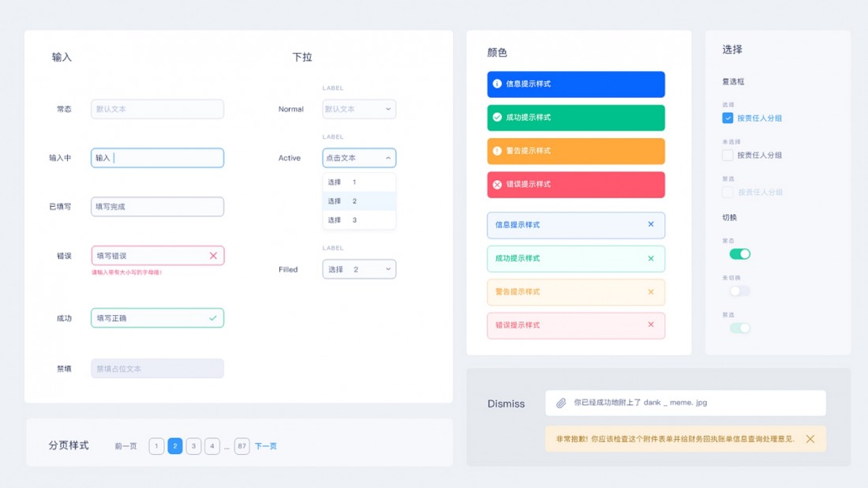Expand the Filled dropdown showing 选择 2
This screenshot has width=868, height=488.
(x=359, y=269)
